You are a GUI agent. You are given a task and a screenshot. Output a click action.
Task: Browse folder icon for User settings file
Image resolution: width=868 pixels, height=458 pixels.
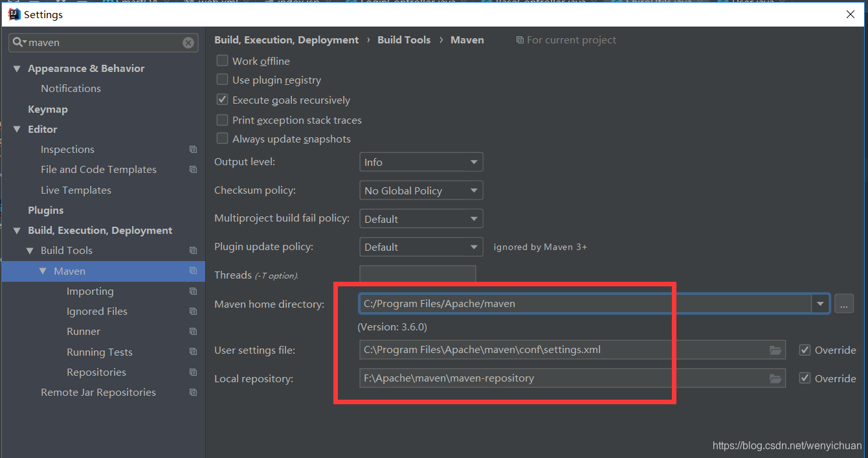click(775, 350)
